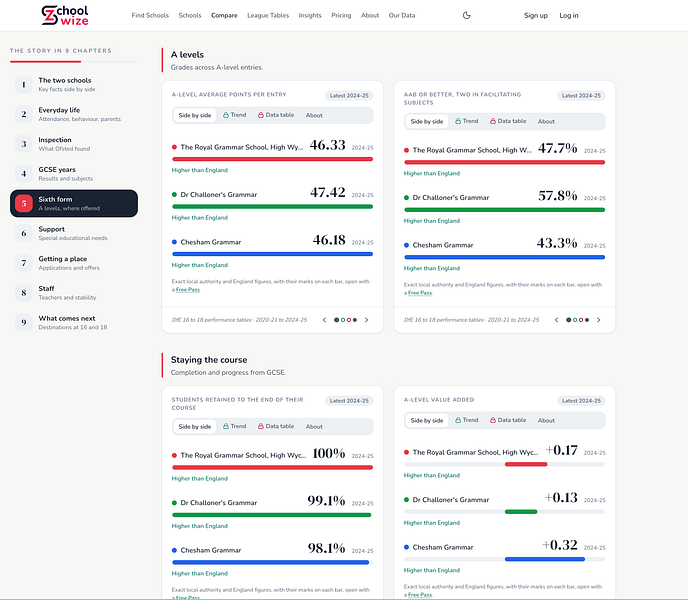Go to next slide in A-level average points card

click(367, 320)
